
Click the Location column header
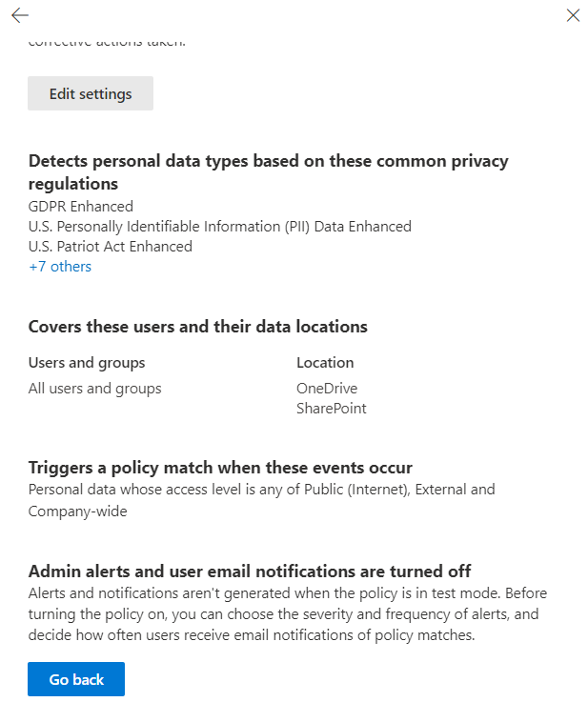pos(325,363)
